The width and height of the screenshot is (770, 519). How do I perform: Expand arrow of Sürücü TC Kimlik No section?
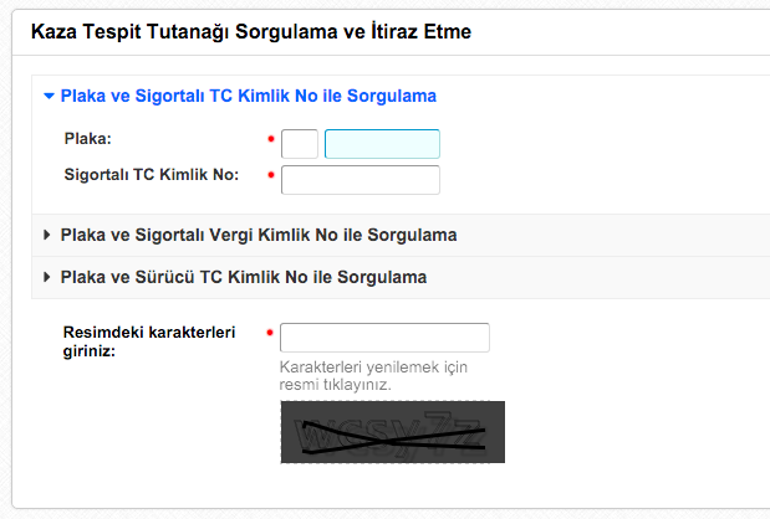pos(47,277)
